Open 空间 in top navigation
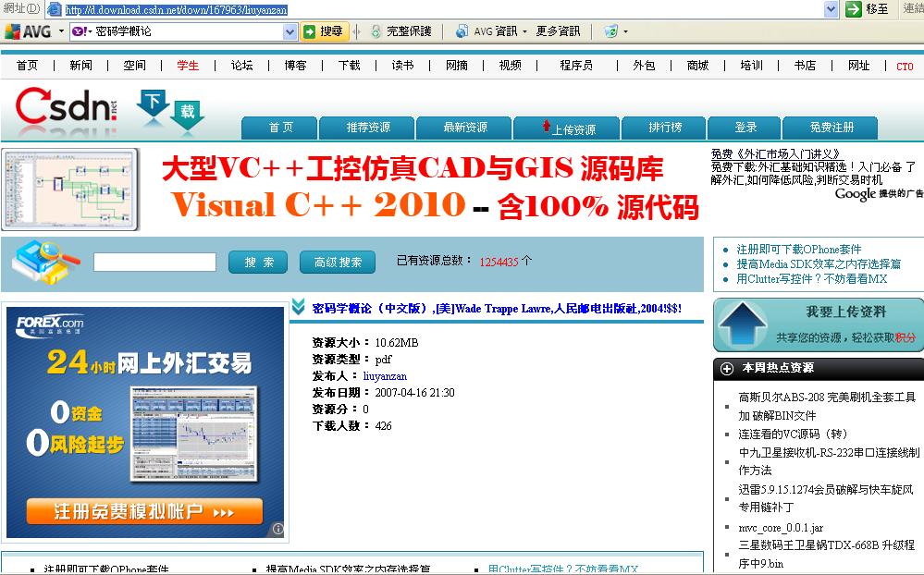 pos(134,66)
